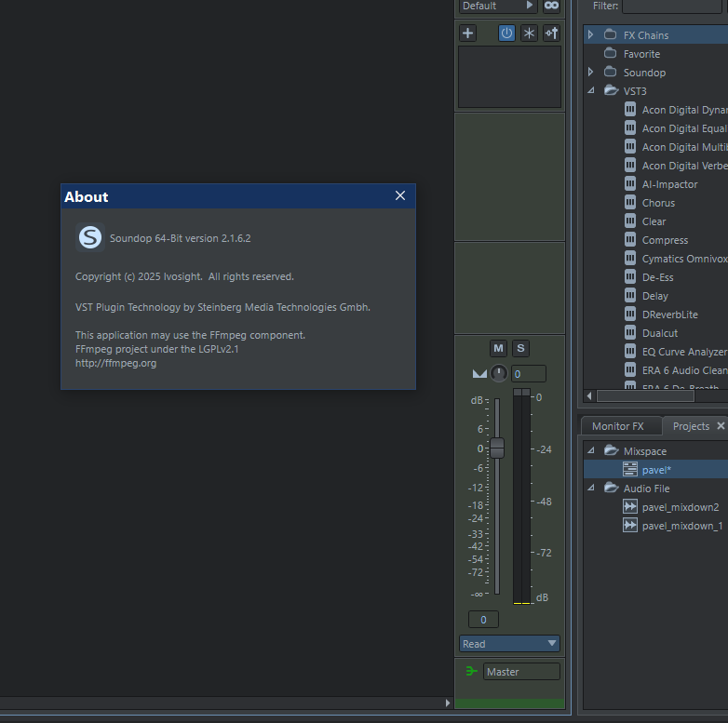Screen dimensions: 728x723
Task: Open the Read automation mode dropdown
Action: 509,644
